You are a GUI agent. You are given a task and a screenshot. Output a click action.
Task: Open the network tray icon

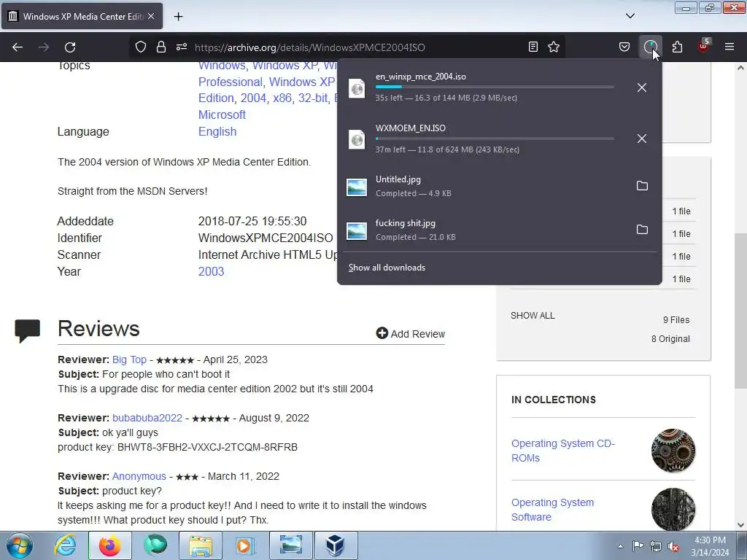tap(656, 546)
